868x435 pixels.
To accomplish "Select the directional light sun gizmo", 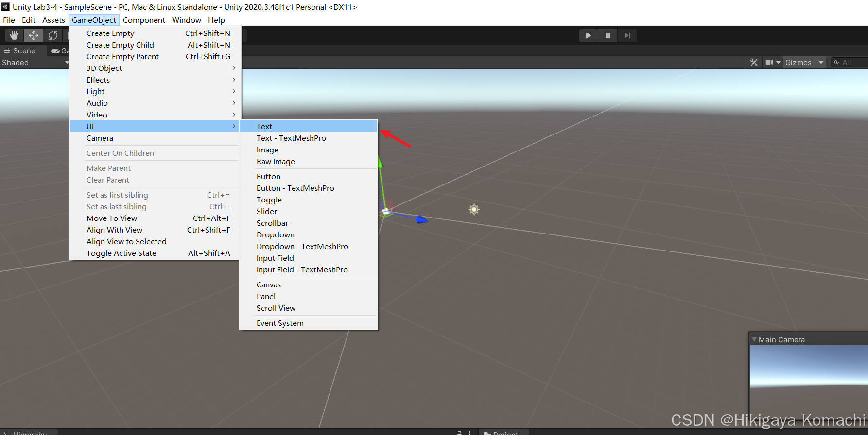I will tap(474, 209).
